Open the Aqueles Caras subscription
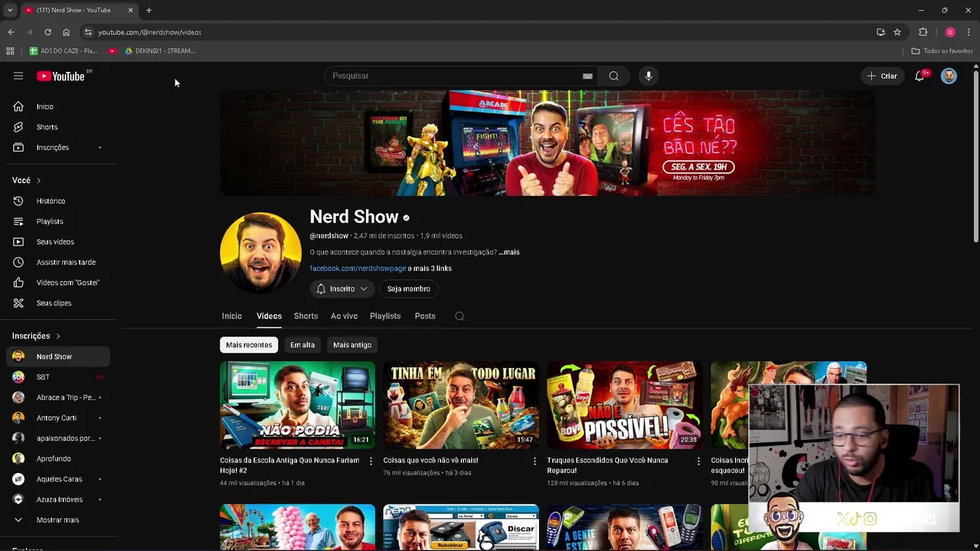The width and height of the screenshot is (980, 551). [58, 479]
